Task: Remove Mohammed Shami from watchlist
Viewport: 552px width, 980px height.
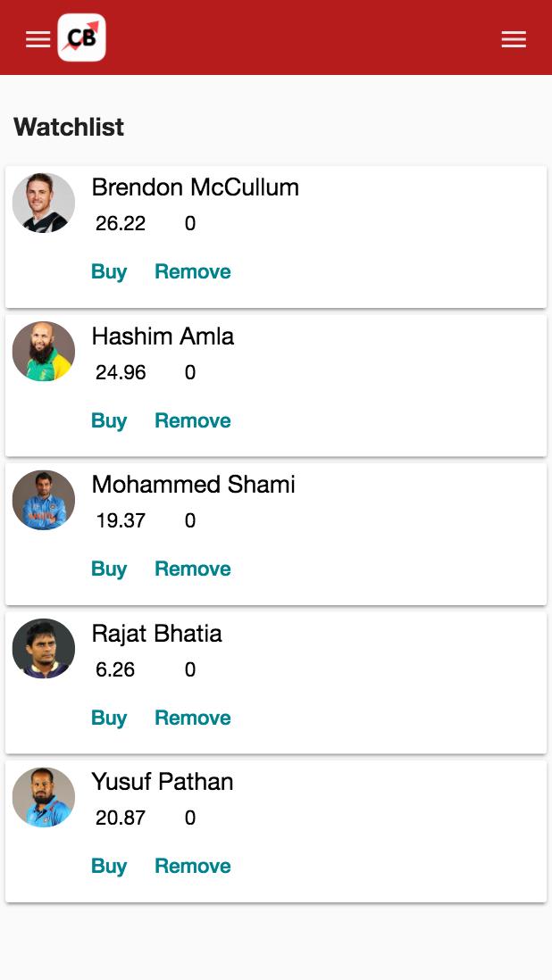Action: click(193, 569)
